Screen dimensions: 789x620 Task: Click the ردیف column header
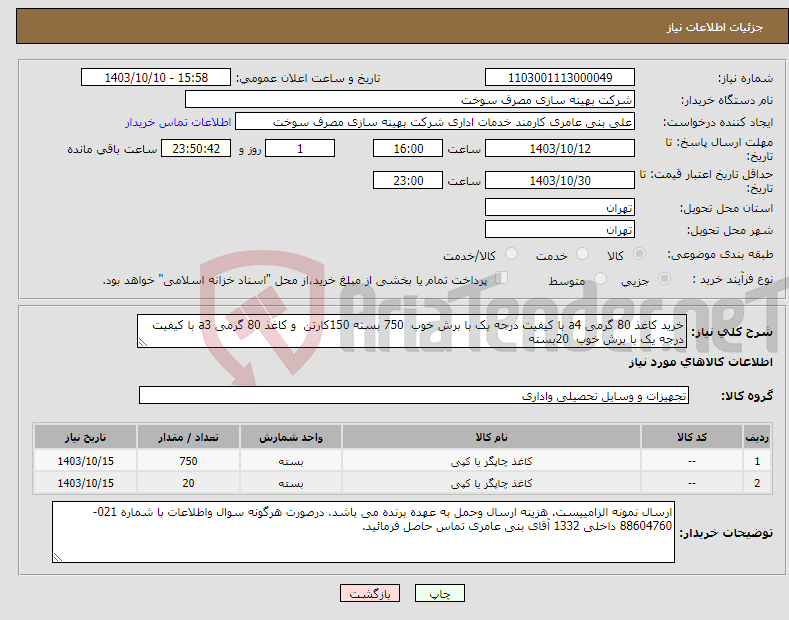click(x=757, y=437)
